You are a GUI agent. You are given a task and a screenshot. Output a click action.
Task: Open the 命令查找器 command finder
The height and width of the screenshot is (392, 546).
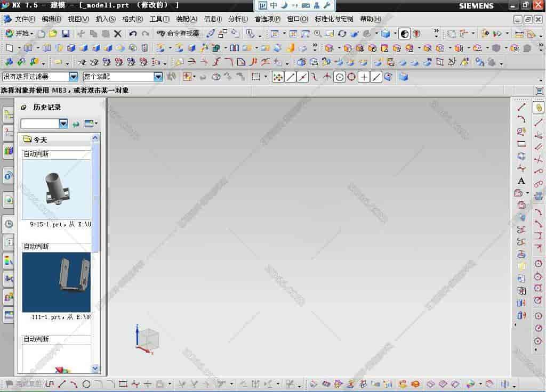[x=178, y=34]
